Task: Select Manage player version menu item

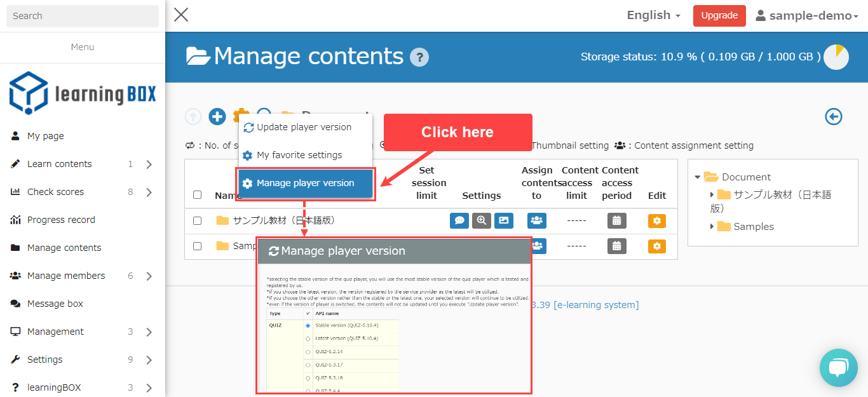Action: 306,183
